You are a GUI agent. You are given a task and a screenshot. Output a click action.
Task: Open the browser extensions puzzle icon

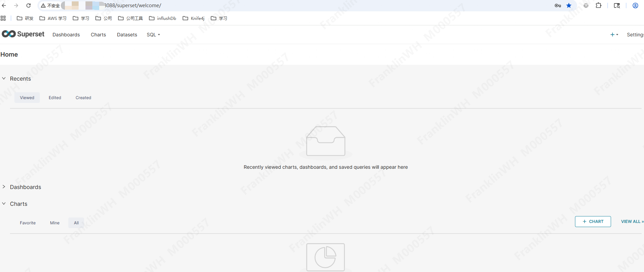(599, 5)
